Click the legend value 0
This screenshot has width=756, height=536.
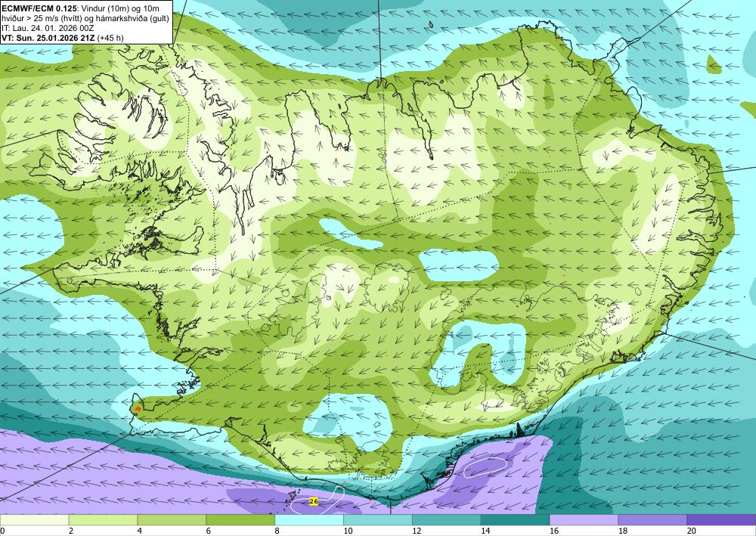(2, 531)
